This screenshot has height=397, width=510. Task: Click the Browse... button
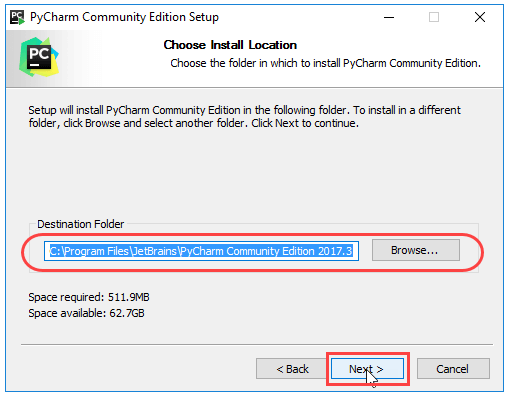click(x=416, y=250)
